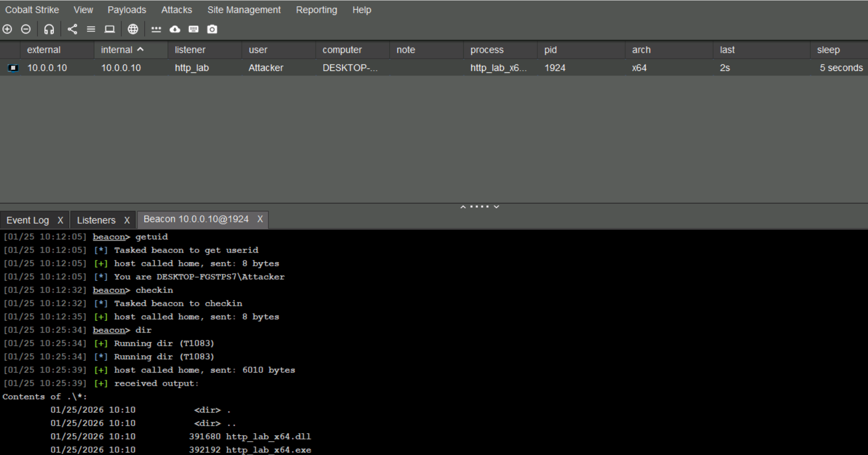Open the Attacks menu
Viewport: 868px width, 455px height.
[x=177, y=10]
